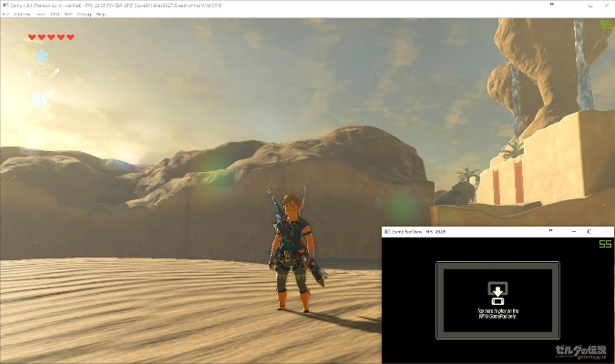Click the red hearts health indicator

pyautogui.click(x=51, y=37)
